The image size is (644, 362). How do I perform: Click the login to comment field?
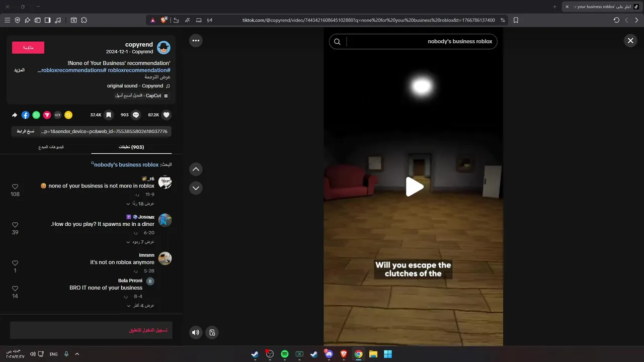(x=91, y=330)
